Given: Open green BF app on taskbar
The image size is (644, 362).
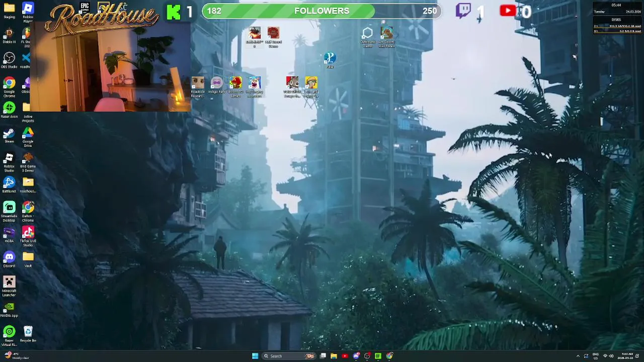Looking at the screenshot, I should tap(378, 356).
